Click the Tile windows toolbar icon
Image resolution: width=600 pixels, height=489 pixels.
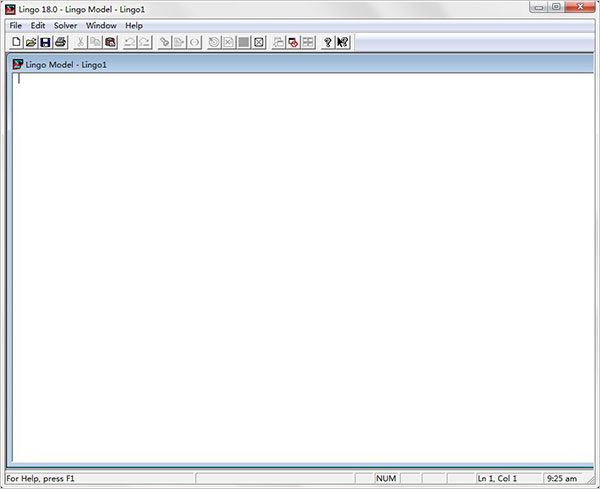pos(308,42)
